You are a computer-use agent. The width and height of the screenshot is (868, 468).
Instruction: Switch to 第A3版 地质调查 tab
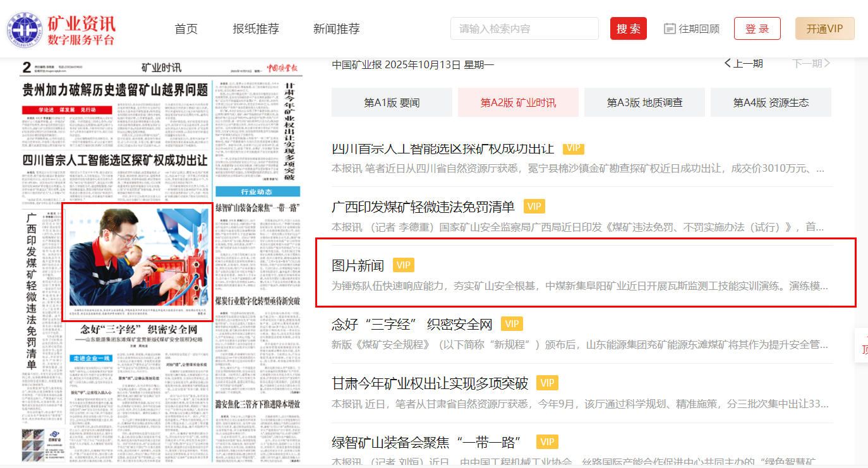(x=644, y=102)
